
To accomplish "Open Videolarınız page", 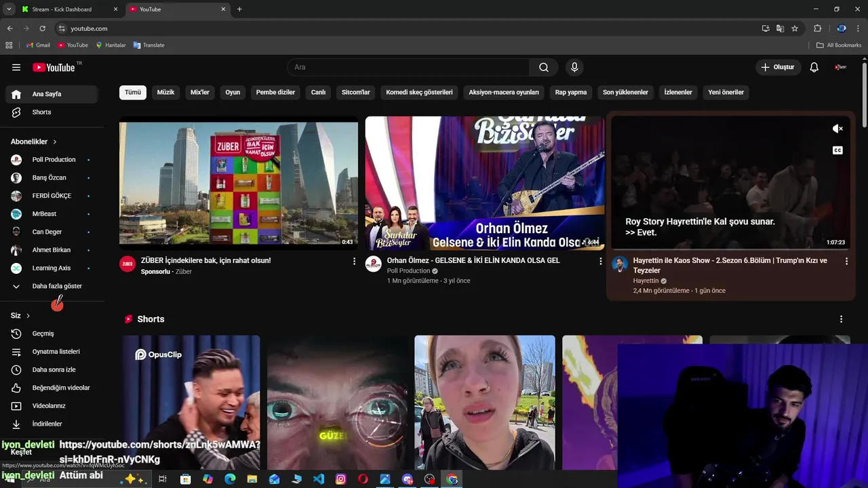I will tap(52, 406).
